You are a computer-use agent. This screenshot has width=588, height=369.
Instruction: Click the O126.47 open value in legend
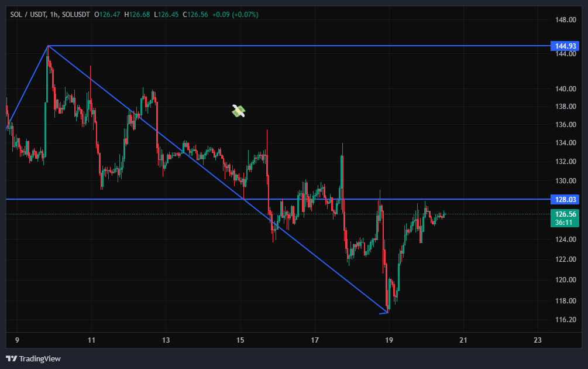pos(107,14)
